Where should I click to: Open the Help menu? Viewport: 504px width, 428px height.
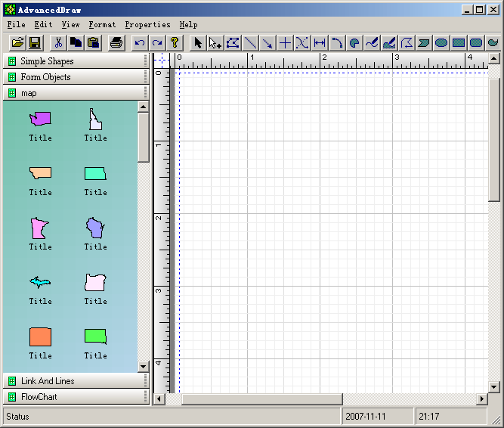[x=188, y=25]
